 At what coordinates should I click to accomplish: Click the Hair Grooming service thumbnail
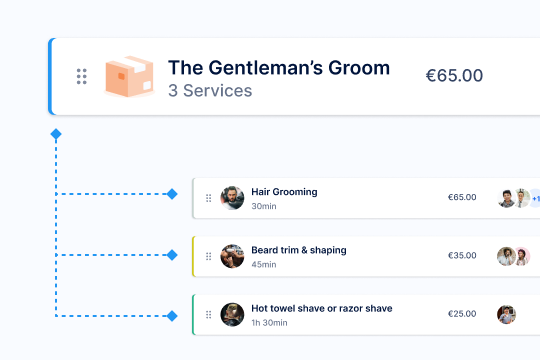click(x=232, y=198)
